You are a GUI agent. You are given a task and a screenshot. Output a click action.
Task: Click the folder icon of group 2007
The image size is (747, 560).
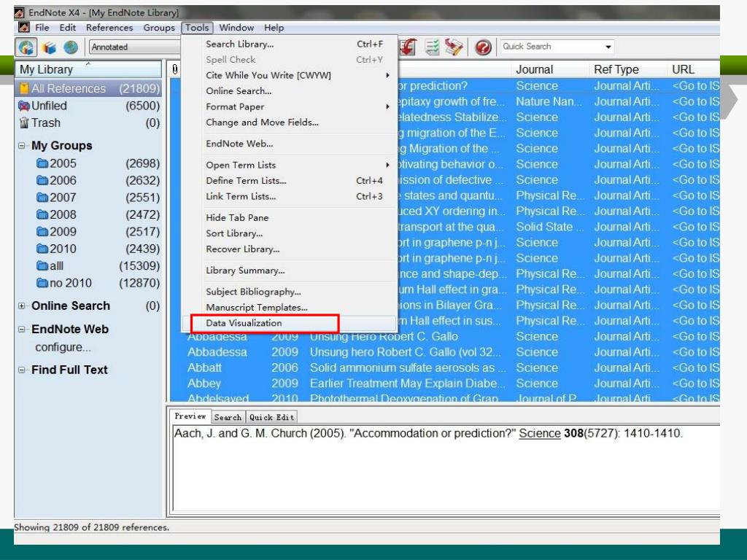point(42,198)
